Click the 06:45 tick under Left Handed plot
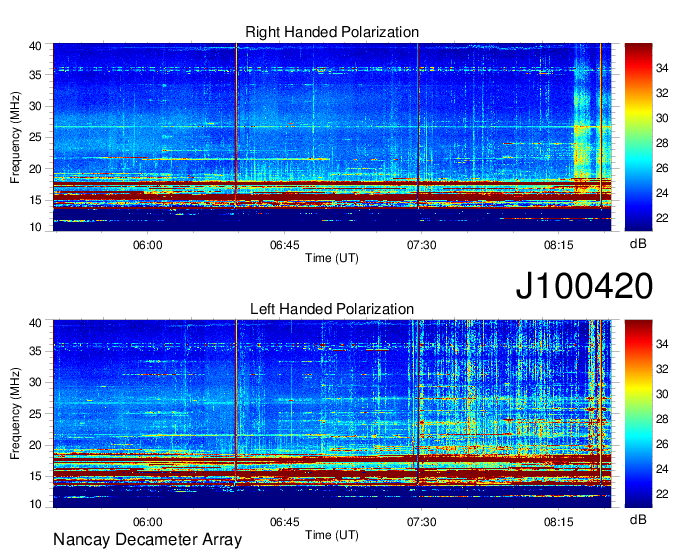 pyautogui.click(x=284, y=522)
